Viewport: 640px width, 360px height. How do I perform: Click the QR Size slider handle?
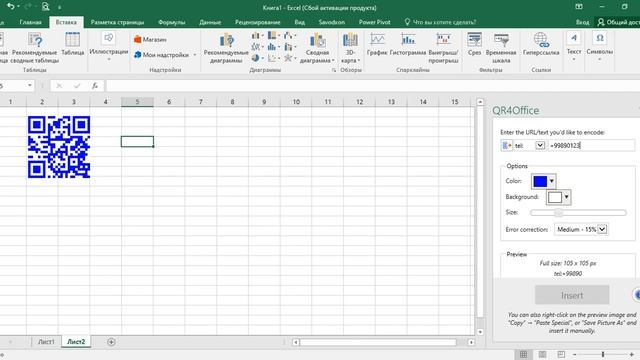click(558, 213)
